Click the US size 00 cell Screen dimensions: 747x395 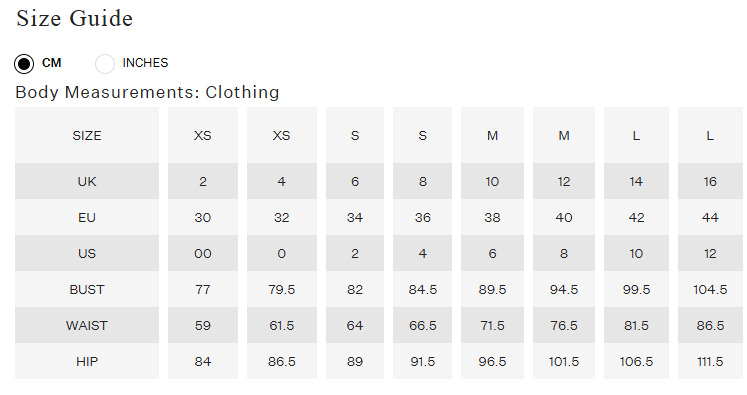203,253
